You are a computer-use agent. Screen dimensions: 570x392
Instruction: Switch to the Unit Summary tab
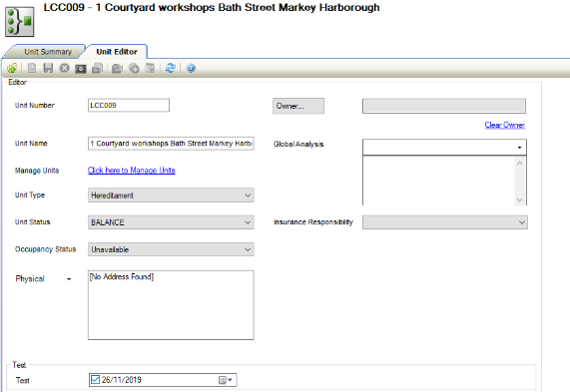[48, 52]
